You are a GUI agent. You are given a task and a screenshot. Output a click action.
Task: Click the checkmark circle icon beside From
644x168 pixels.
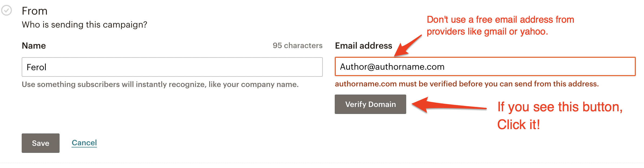6,11
